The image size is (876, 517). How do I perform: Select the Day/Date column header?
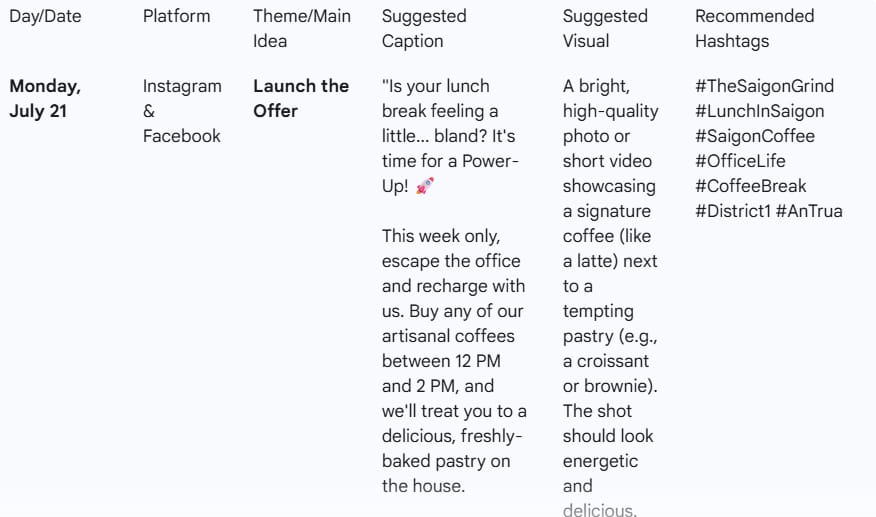pos(45,16)
